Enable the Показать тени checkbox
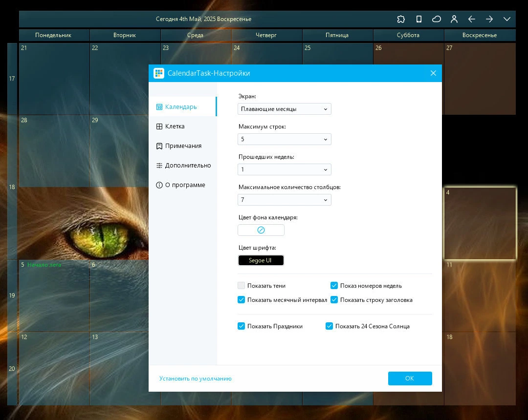Image resolution: width=528 pixels, height=420 pixels. coord(241,286)
